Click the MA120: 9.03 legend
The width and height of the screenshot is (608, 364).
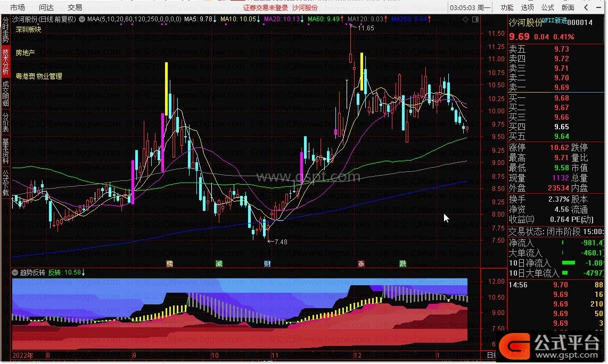(367, 19)
